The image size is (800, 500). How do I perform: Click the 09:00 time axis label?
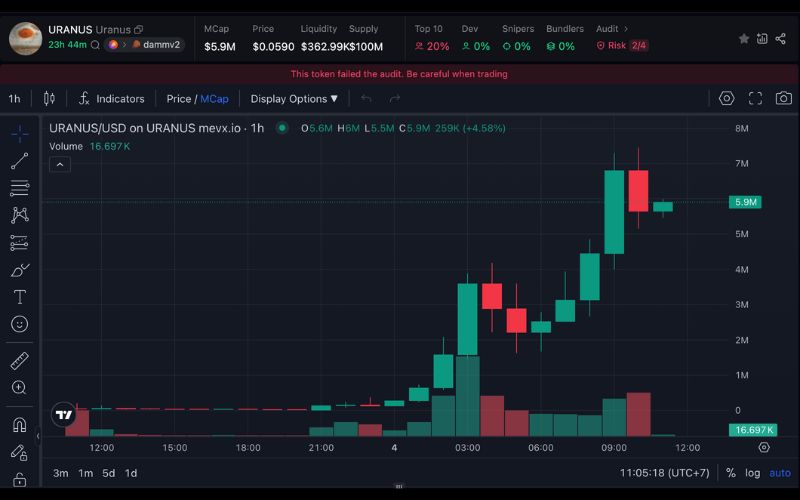click(614, 447)
